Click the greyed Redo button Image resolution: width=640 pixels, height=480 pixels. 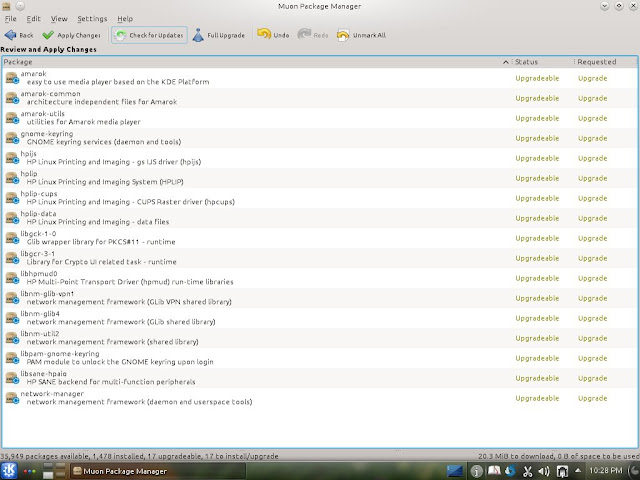(x=313, y=35)
